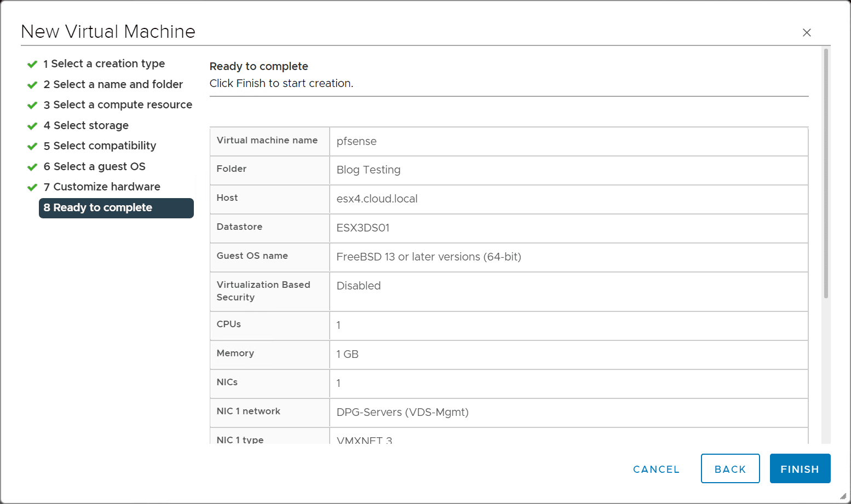Select step 8 Ready to complete

click(x=116, y=208)
